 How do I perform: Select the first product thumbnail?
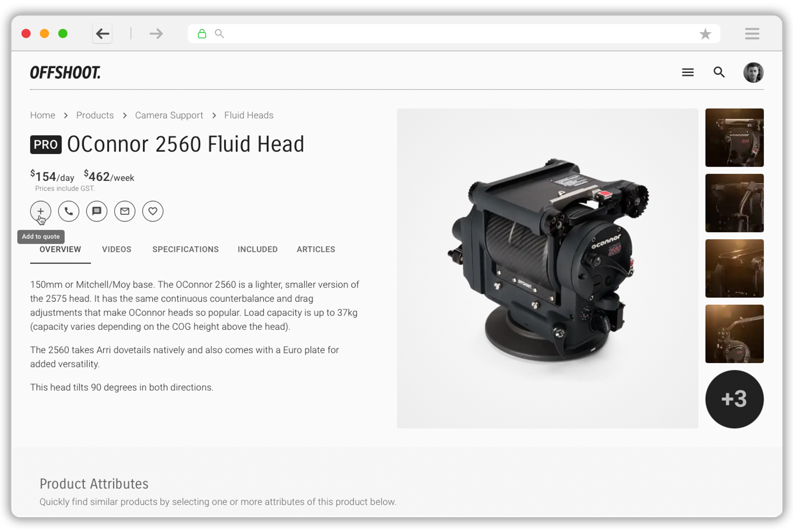pyautogui.click(x=734, y=137)
